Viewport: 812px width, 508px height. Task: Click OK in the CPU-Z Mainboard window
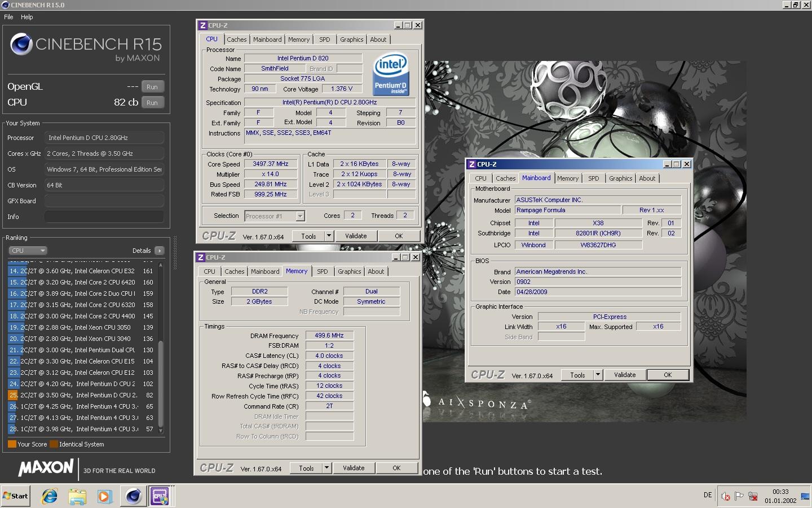click(x=668, y=375)
